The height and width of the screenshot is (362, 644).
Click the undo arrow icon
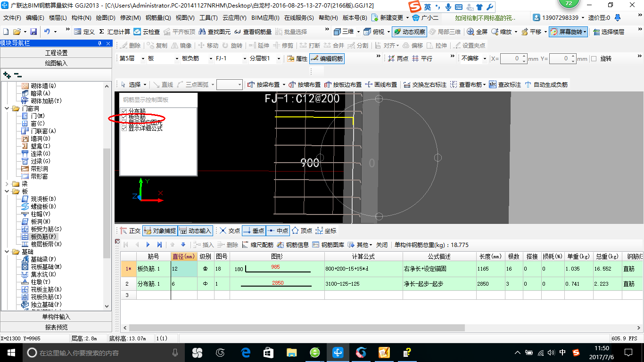47,32
